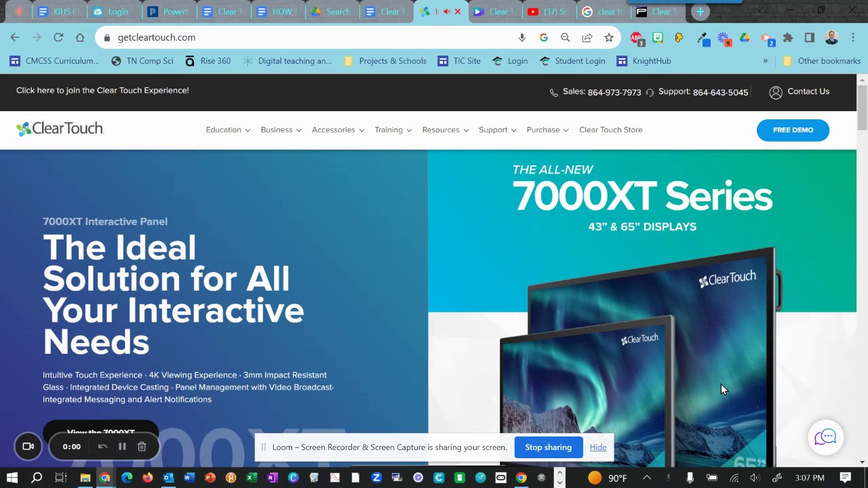868x488 pixels.
Task: Open the Chrome three-dot menu
Action: click(853, 38)
